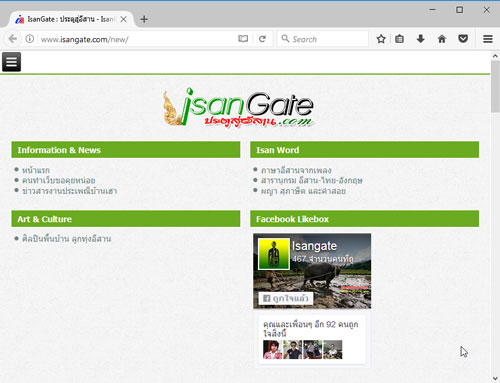Click the Facebook ถูกใจแล้ว like button
The image size is (500, 383).
[286, 298]
